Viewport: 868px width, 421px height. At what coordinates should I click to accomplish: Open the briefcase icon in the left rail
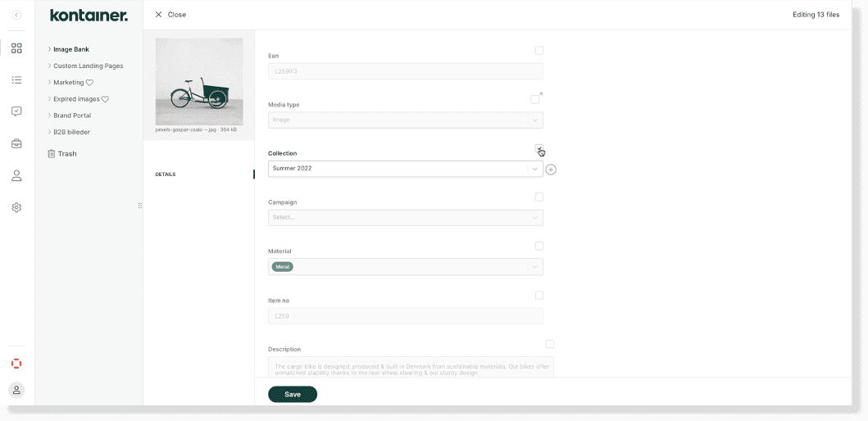coord(16,144)
